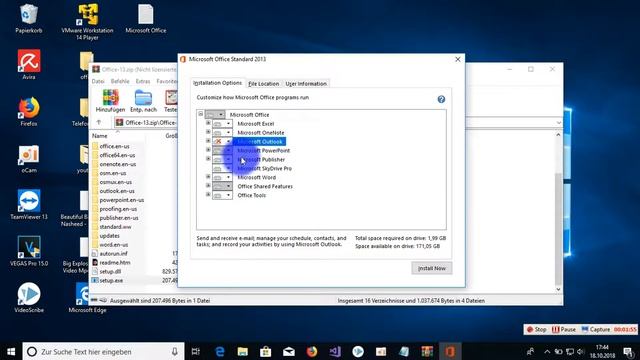
Task: Open the Action Center notification icon
Action: [x=629, y=351]
